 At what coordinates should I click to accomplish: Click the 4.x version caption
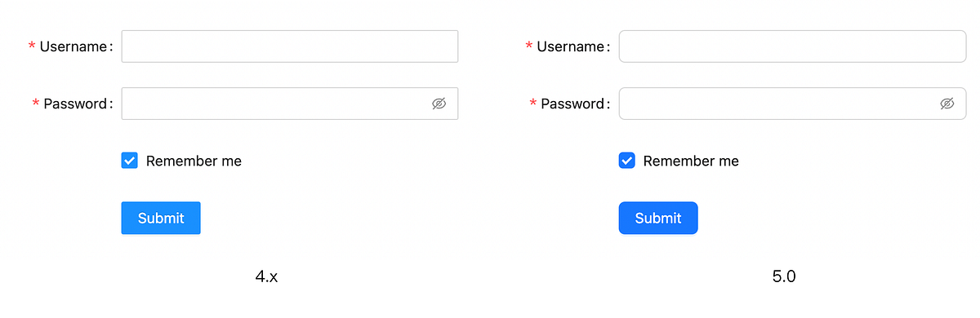coord(267,276)
